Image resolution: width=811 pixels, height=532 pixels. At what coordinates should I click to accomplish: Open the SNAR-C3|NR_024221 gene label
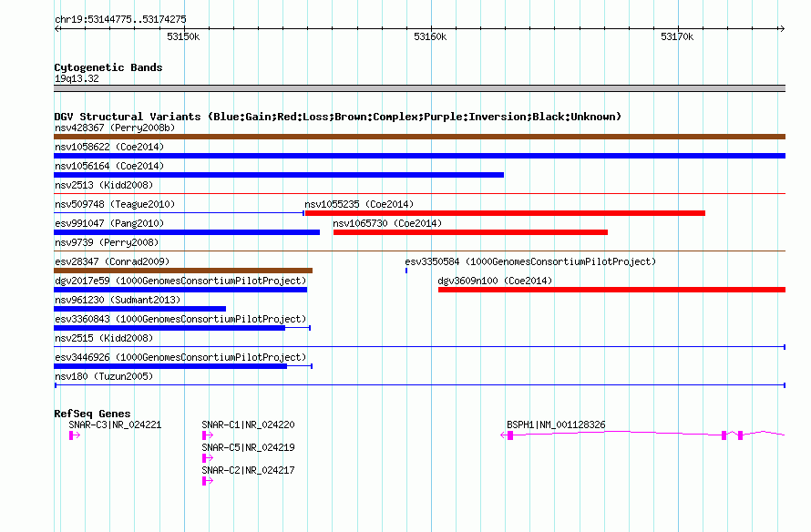[115, 425]
